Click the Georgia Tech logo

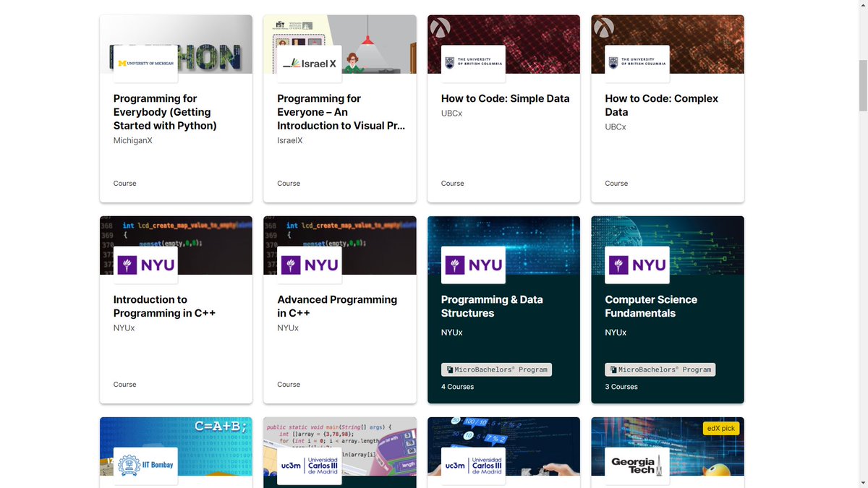tap(637, 466)
